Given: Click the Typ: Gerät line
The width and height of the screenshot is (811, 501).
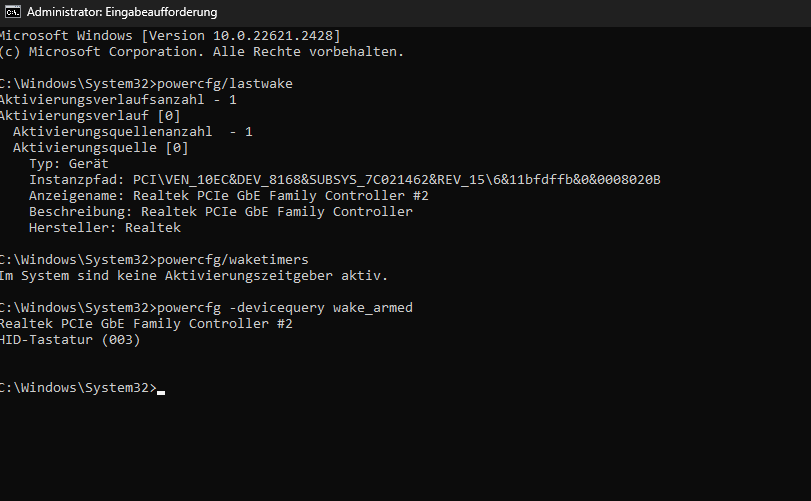Looking at the screenshot, I should coord(69,164).
